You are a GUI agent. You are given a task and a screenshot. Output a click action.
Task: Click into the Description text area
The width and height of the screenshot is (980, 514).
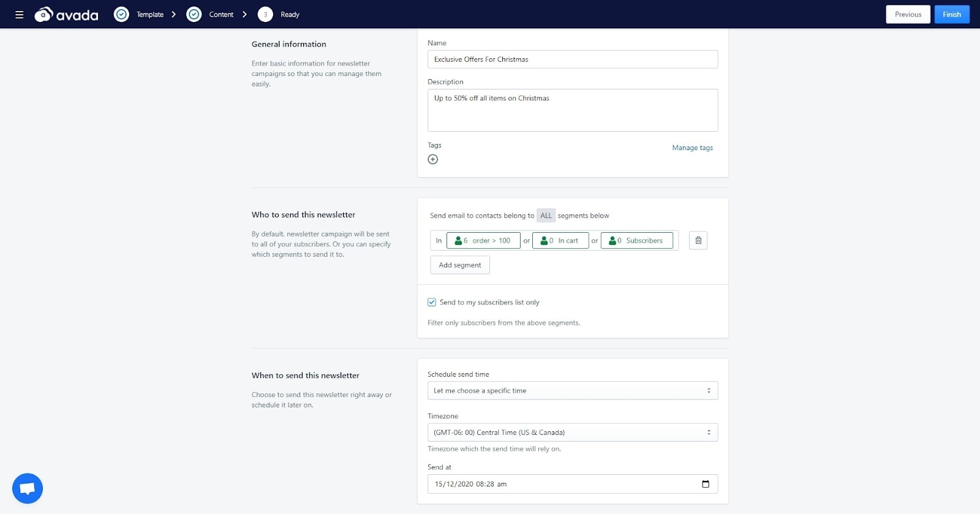[572, 110]
